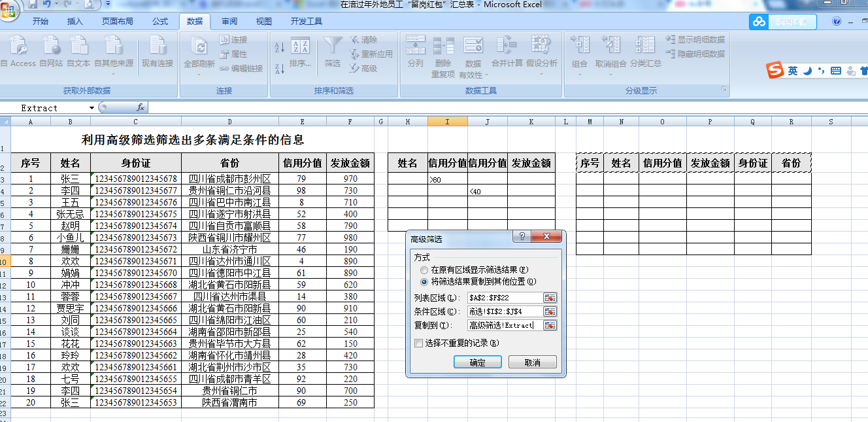Open the Outline group dialog launcher

(724, 90)
